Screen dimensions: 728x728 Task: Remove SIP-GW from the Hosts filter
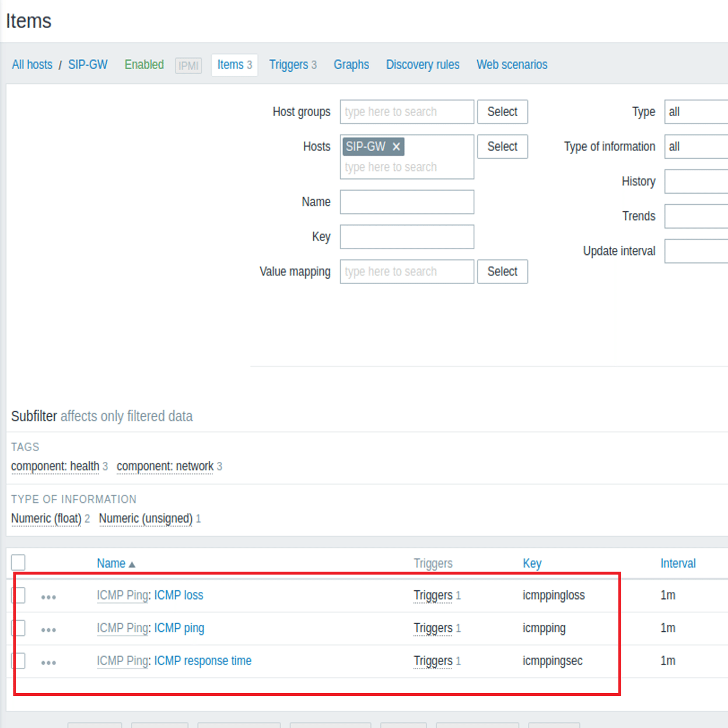pyautogui.click(x=396, y=146)
